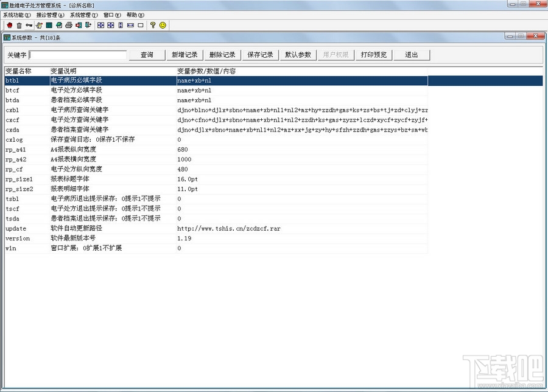Close the 系统参数 child window

pos(536,36)
